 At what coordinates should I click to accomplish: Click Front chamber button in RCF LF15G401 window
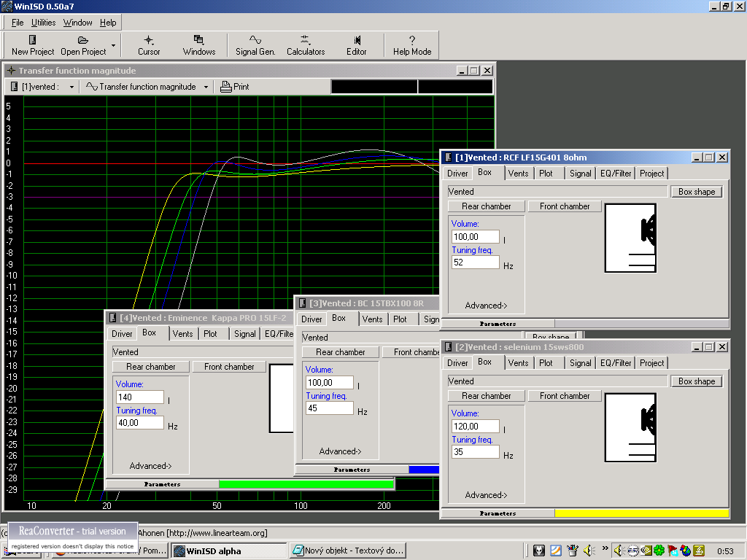point(565,206)
